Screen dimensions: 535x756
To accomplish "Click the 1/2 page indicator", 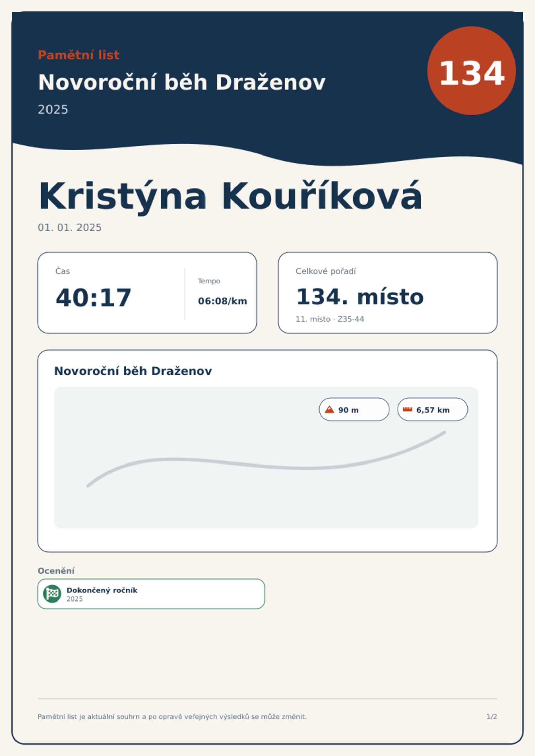I will [x=492, y=717].
